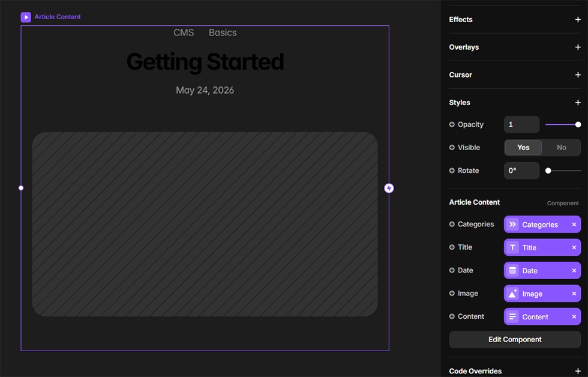This screenshot has height=377, width=588.
Task: Click the Effects section header
Action: coord(461,19)
